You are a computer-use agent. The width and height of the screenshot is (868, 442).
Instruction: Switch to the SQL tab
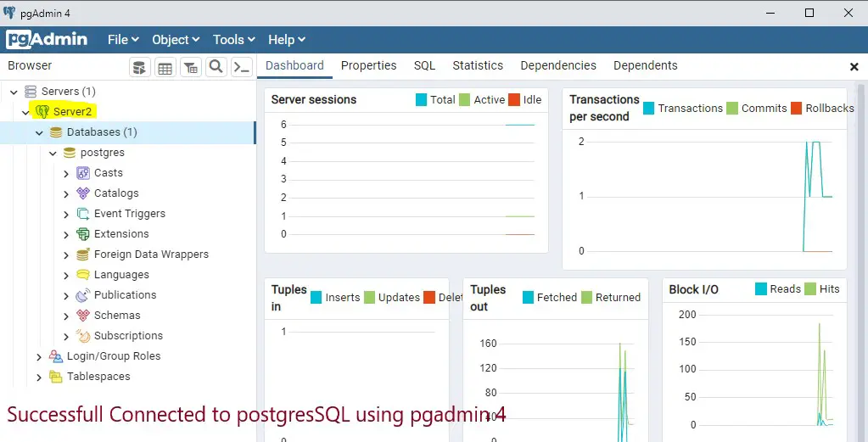click(x=424, y=65)
